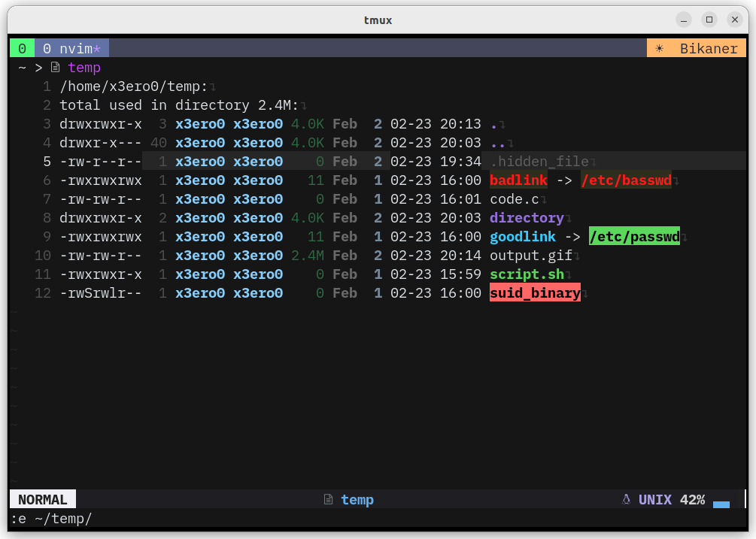This screenshot has height=539, width=756.
Task: Select .hidden_file entry
Action: 539,162
